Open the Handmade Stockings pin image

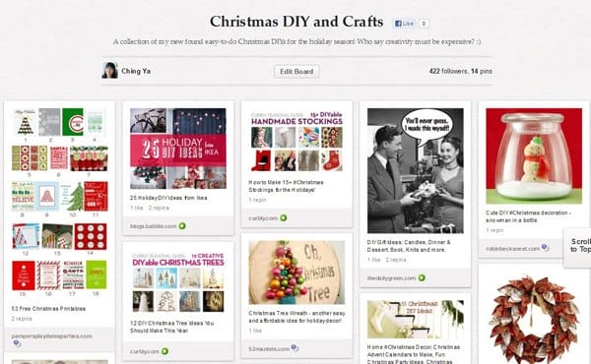coord(296,141)
